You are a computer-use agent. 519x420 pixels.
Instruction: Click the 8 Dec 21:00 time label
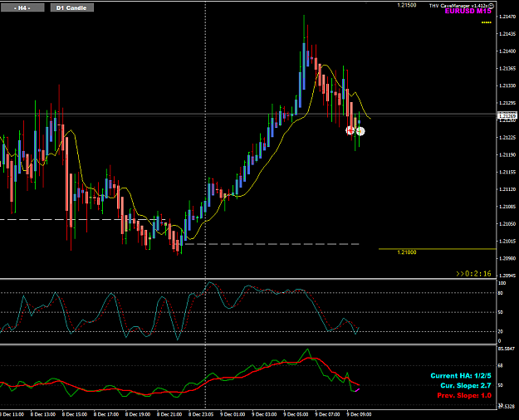pos(169,414)
